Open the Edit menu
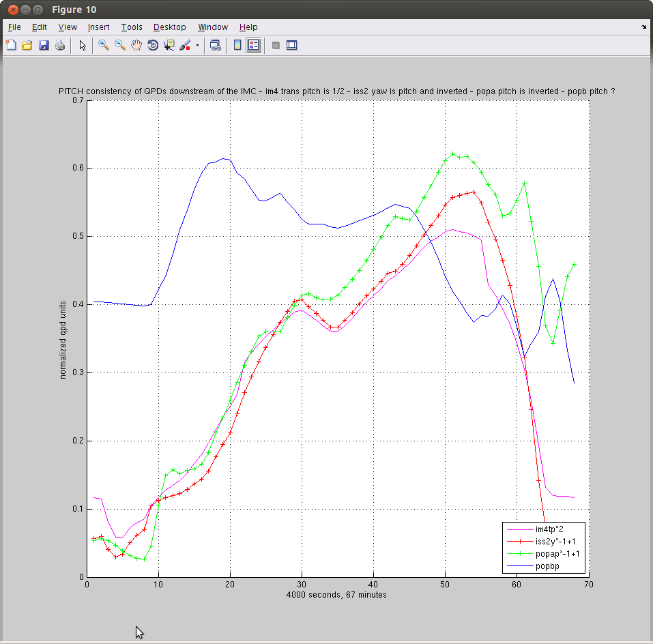 (39, 27)
